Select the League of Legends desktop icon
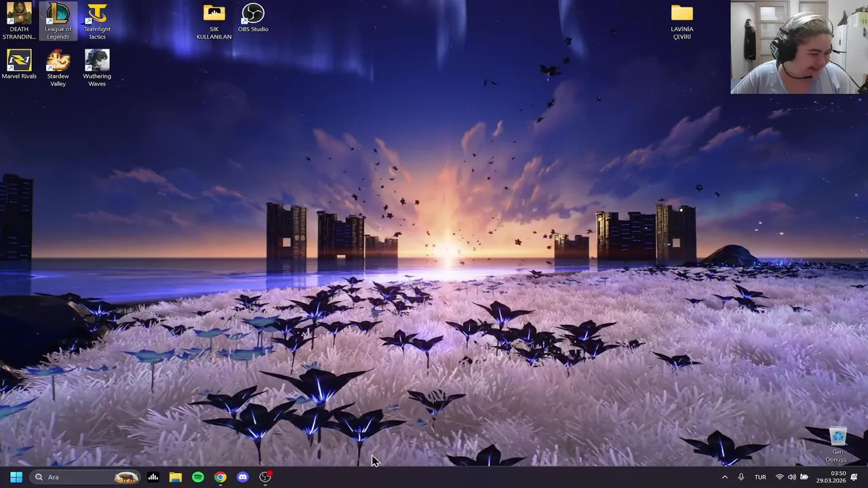The width and height of the screenshot is (868, 488). coord(58,21)
